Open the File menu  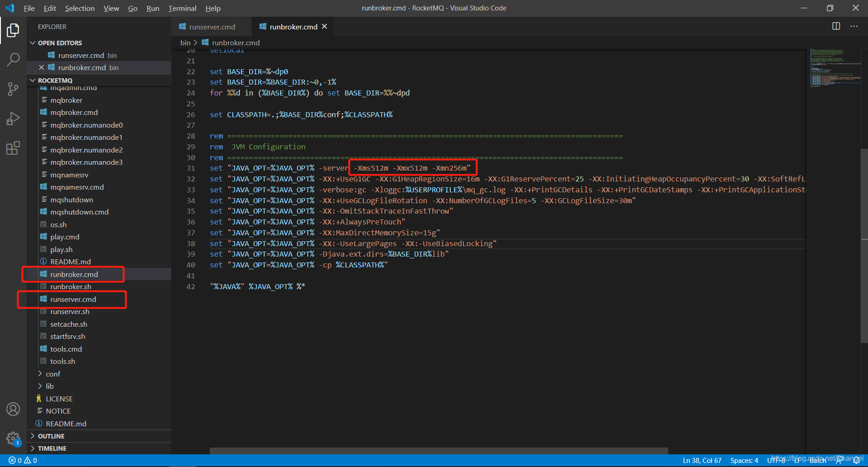[x=29, y=8]
